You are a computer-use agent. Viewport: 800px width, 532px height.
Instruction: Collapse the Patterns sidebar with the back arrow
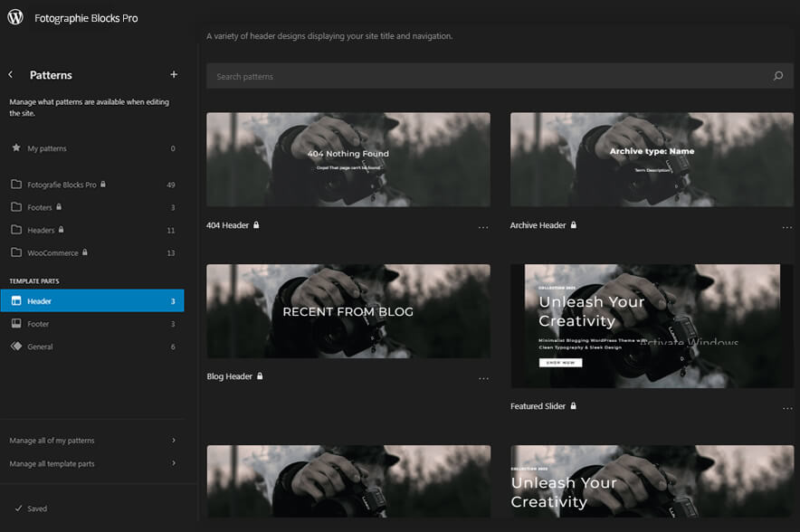[x=10, y=74]
